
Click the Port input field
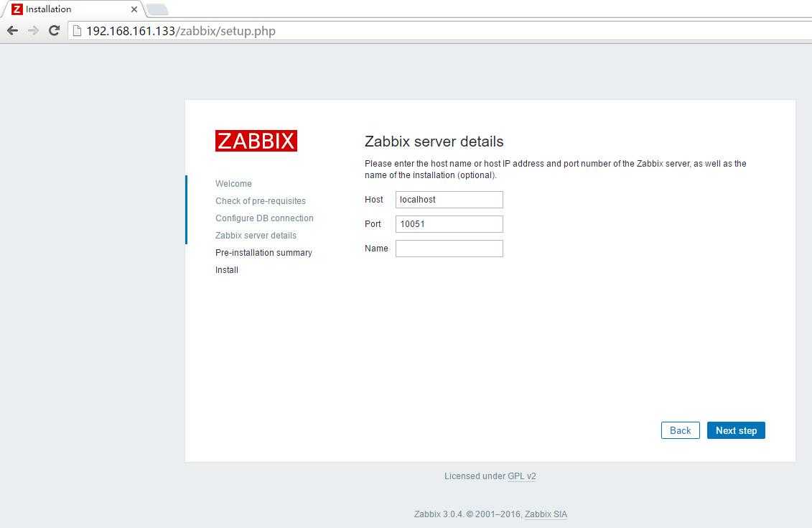(x=449, y=224)
